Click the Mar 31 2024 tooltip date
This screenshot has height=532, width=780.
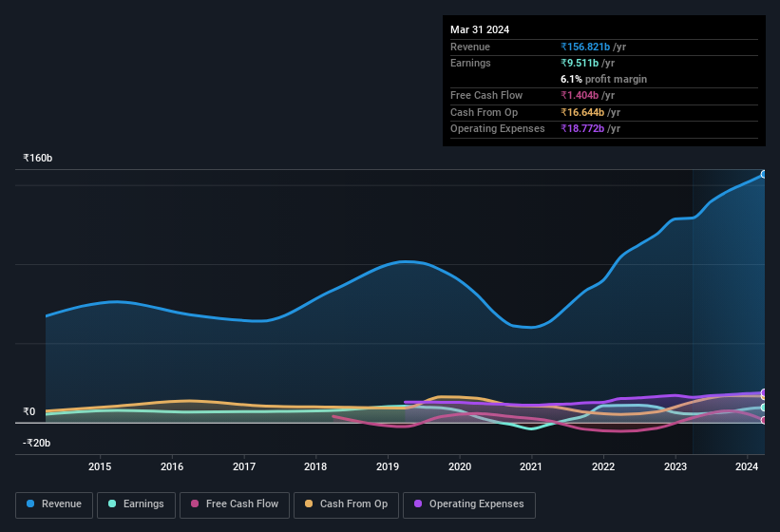pos(480,29)
